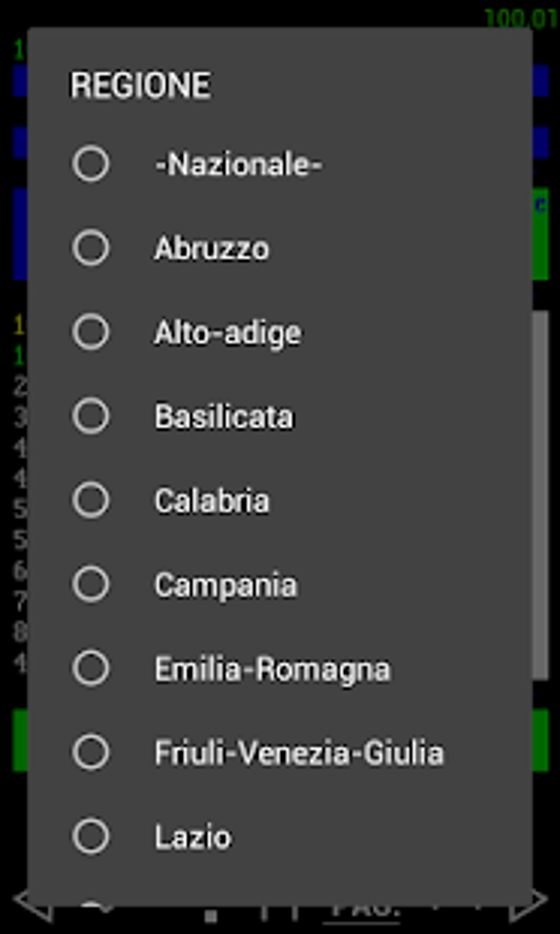Select the Alto-adige radio button
The width and height of the screenshot is (560, 934).
(91, 332)
